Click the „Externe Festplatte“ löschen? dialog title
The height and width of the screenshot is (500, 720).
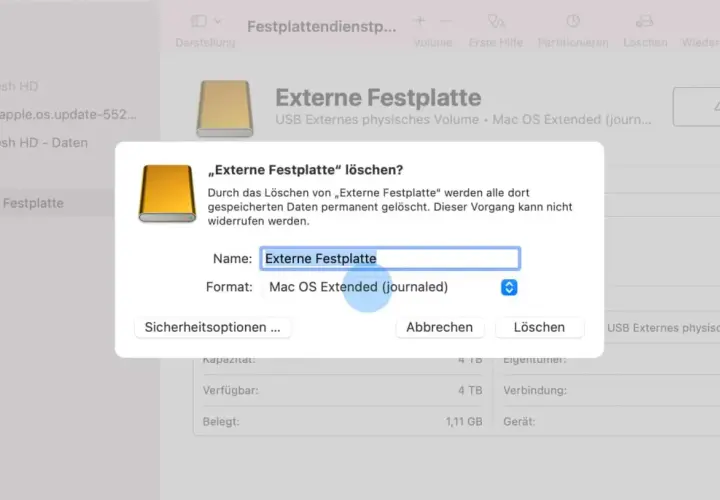pos(305,170)
